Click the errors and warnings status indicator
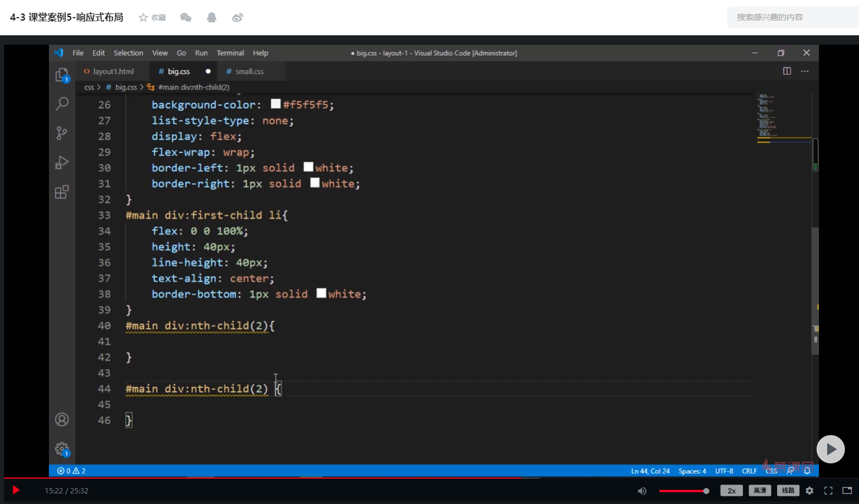This screenshot has height=504, width=859. (71, 471)
